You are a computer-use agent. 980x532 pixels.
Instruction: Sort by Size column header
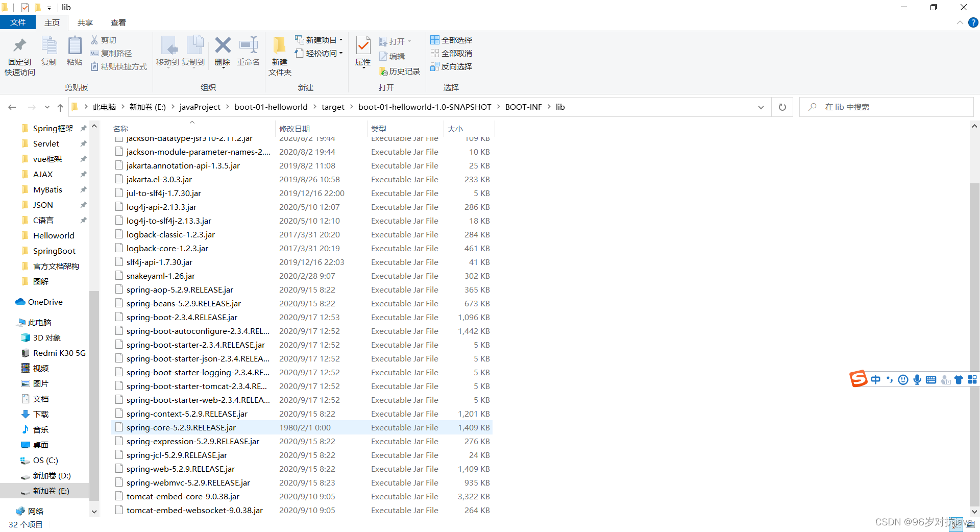(x=469, y=129)
